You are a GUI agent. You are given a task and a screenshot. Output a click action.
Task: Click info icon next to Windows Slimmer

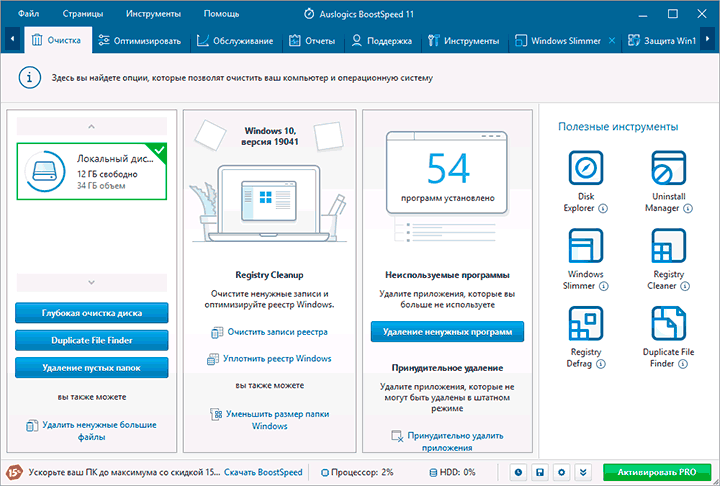[604, 286]
